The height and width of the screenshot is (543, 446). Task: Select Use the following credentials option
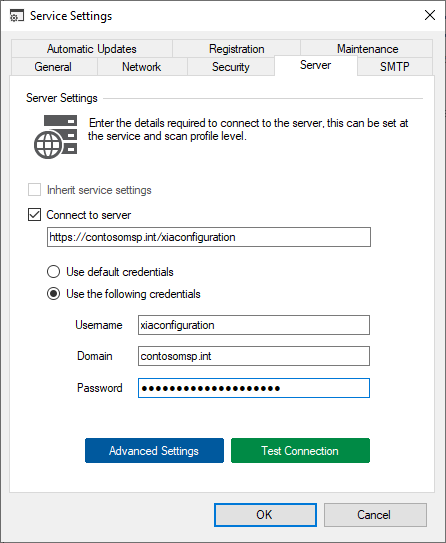click(x=53, y=294)
